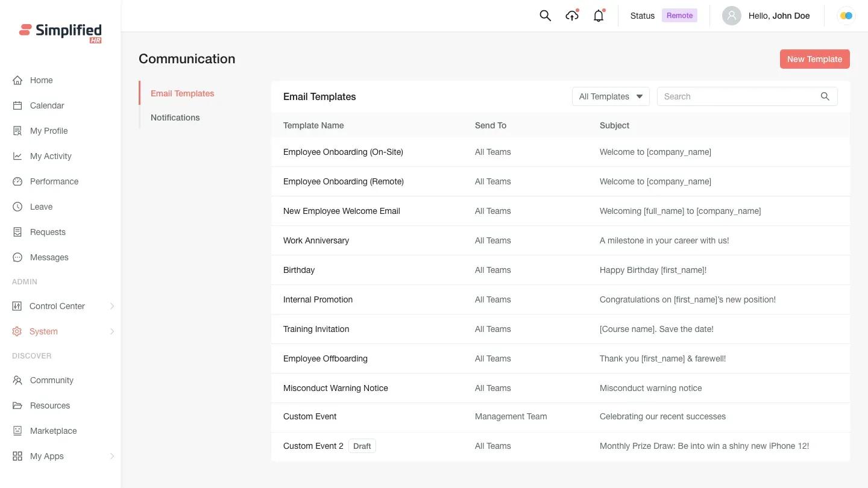
Task: Switch to Notifications tab
Action: tap(175, 117)
